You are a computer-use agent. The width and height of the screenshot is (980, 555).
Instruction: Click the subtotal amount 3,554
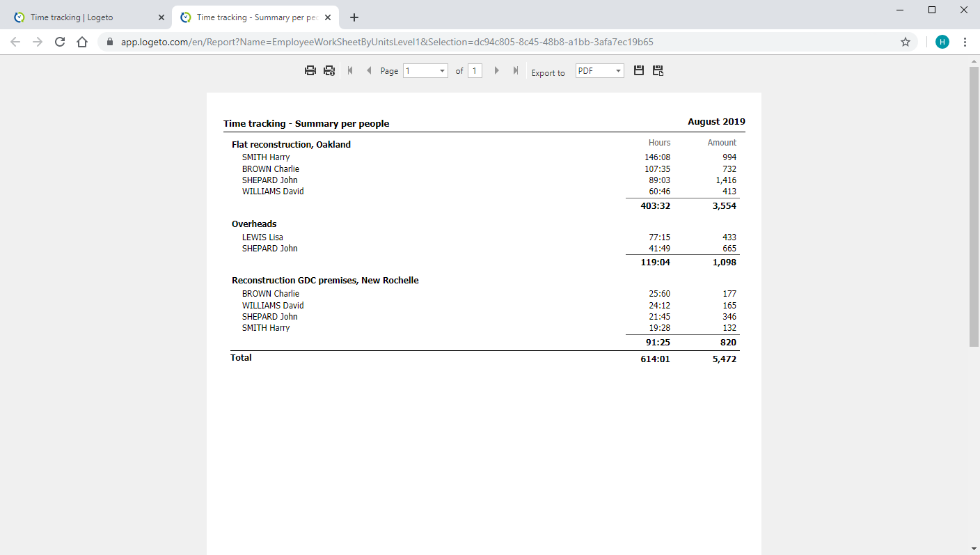coord(725,206)
